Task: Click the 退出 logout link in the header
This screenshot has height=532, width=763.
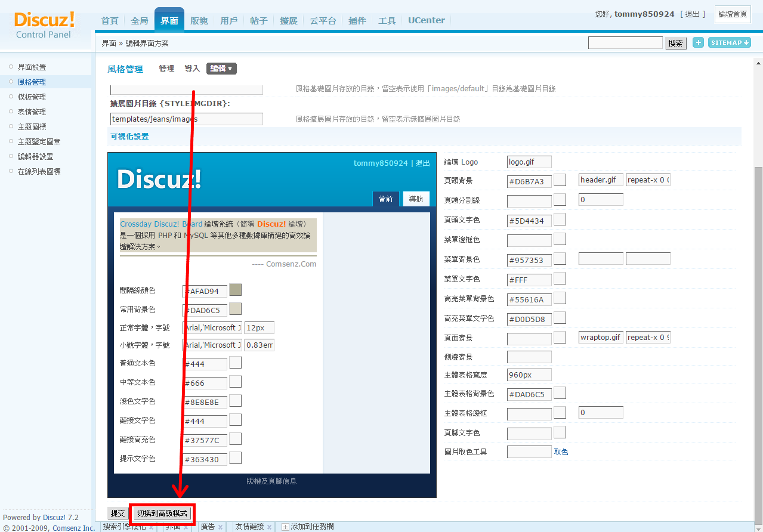Action: point(693,14)
